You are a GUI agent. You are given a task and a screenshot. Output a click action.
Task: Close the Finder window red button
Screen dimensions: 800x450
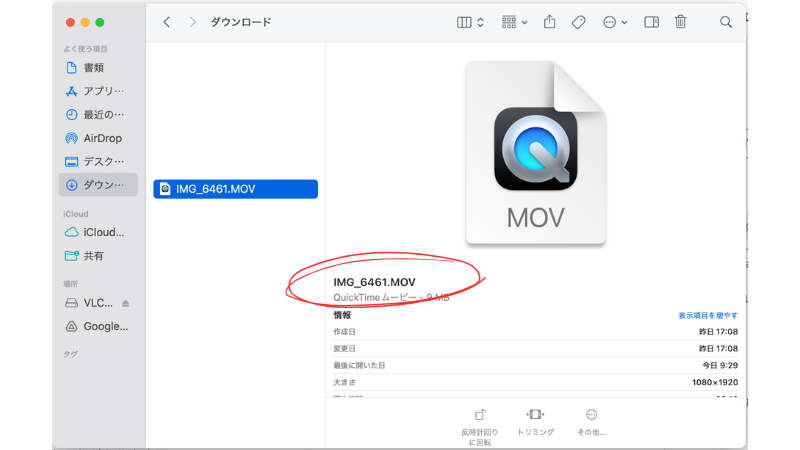[x=70, y=22]
